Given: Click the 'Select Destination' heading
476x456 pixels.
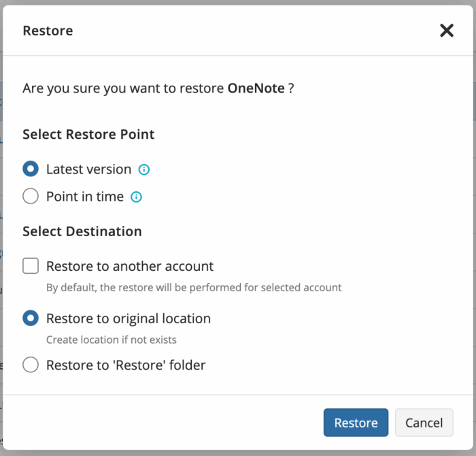Looking at the screenshot, I should [x=82, y=231].
